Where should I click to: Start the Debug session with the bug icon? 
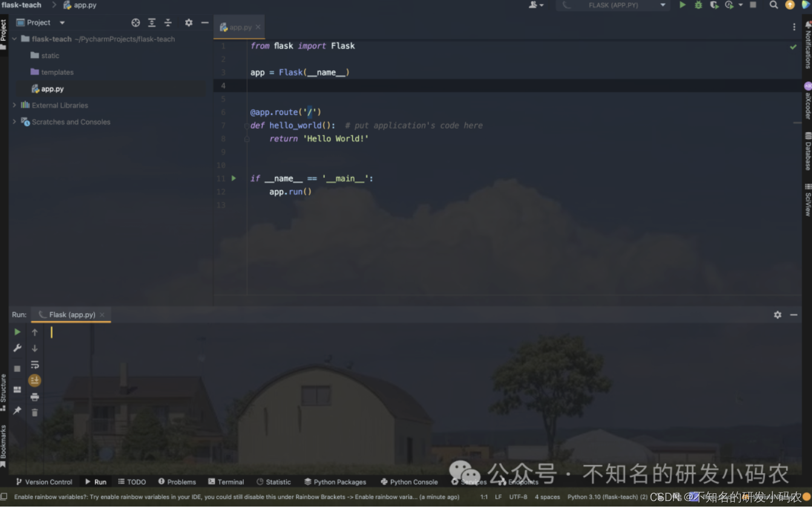pos(698,5)
